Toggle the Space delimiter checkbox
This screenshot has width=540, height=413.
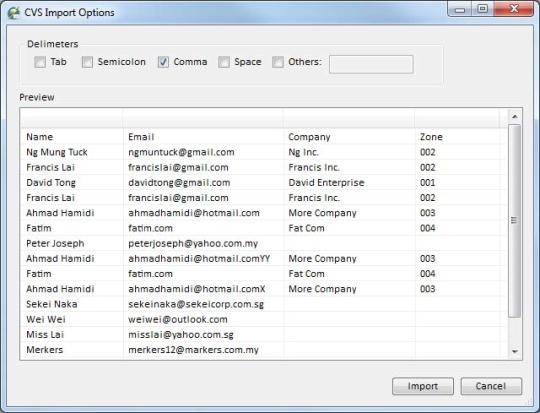pyautogui.click(x=224, y=62)
